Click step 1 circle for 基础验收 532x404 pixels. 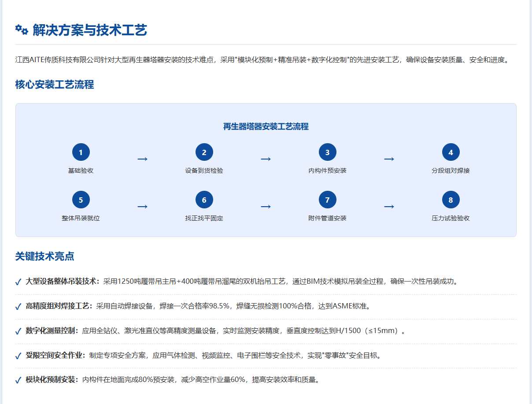pos(81,152)
